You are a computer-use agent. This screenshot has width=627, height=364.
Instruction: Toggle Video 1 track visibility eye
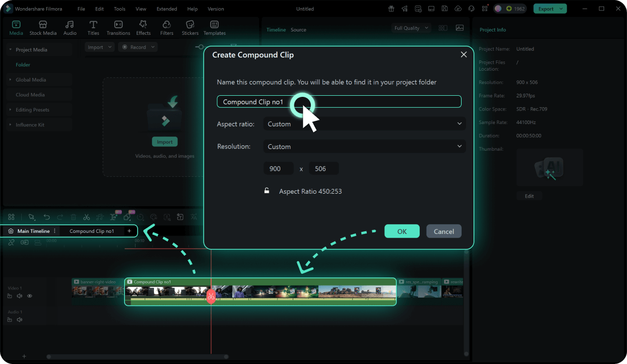pos(29,296)
